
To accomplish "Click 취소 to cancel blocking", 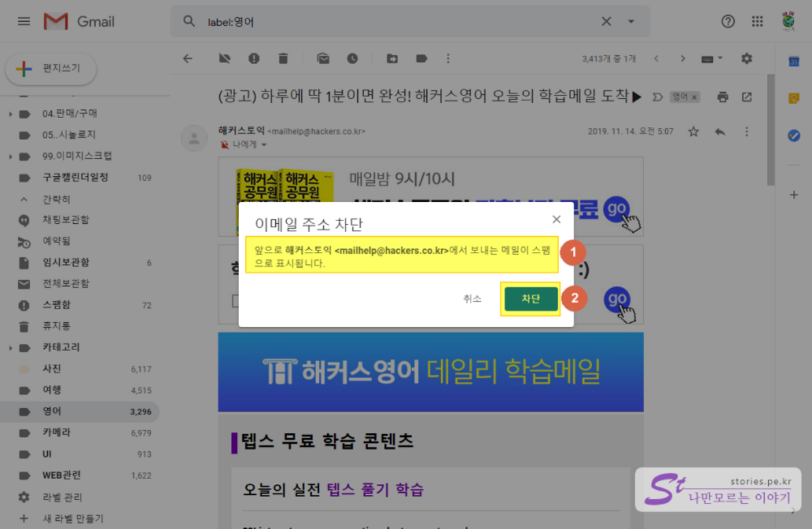I will 472,299.
